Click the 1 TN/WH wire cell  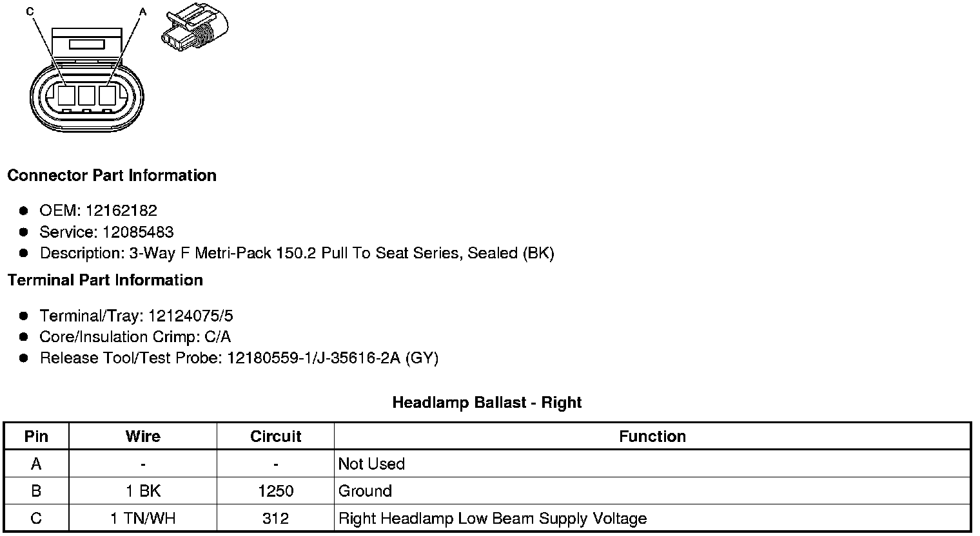(142, 519)
